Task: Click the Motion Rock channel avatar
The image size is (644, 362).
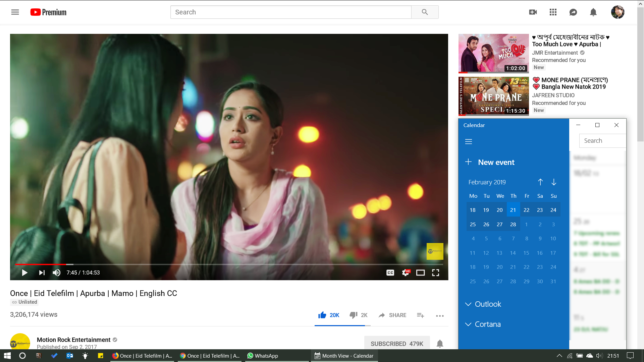Action: 20,342
